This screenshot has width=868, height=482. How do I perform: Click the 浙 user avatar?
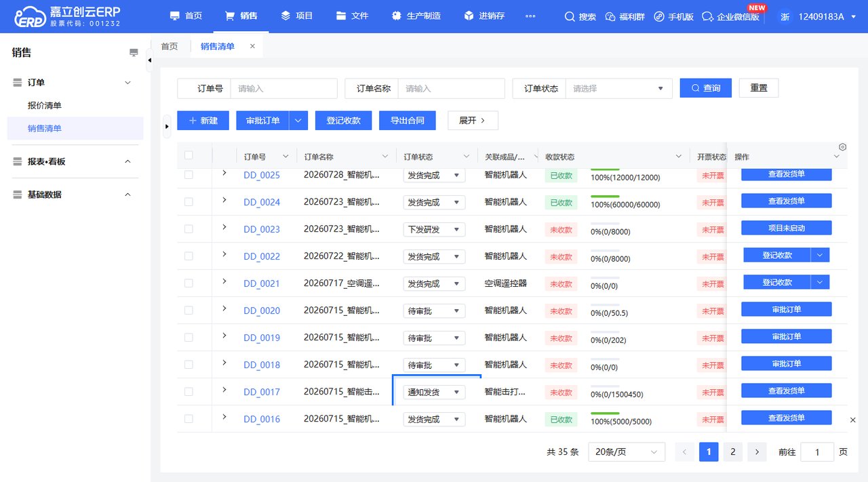click(785, 16)
